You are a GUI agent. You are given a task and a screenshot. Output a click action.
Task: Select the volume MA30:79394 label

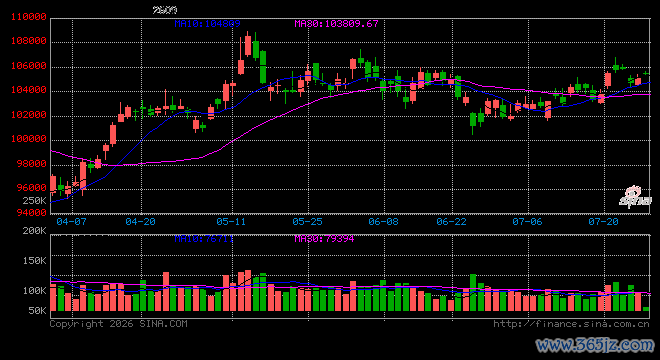tap(324, 239)
